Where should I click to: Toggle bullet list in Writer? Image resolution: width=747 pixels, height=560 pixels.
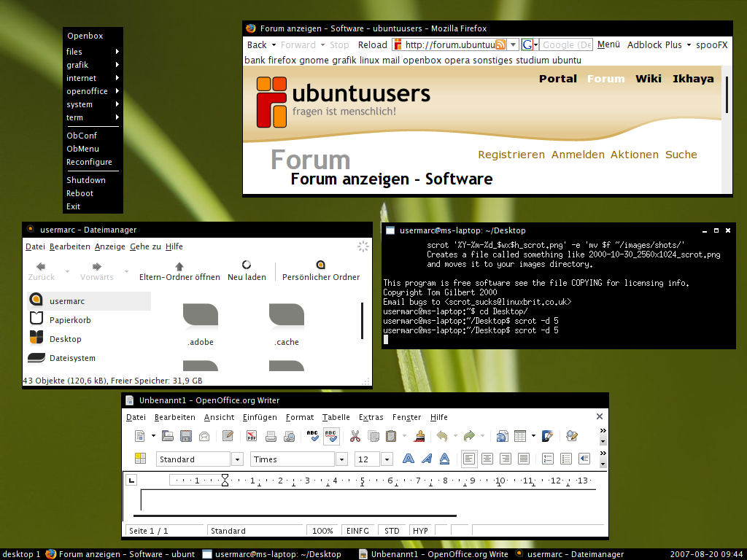click(566, 459)
